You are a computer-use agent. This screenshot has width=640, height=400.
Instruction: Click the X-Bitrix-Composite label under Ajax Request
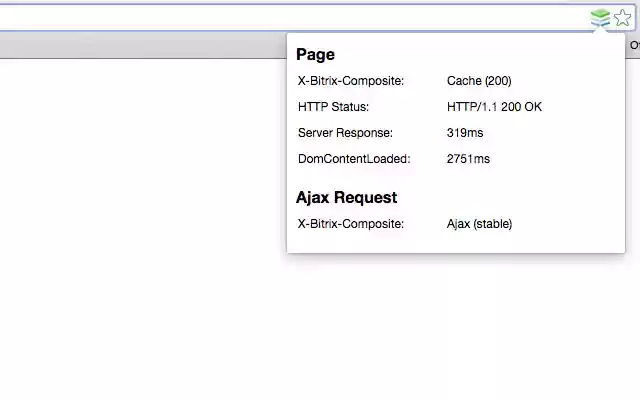(x=351, y=224)
